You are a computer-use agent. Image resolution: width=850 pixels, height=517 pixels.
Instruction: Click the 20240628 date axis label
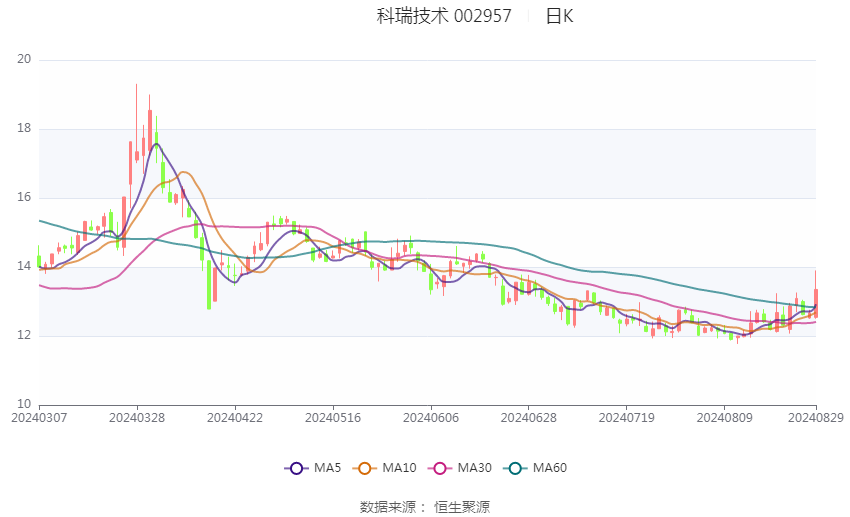529,418
